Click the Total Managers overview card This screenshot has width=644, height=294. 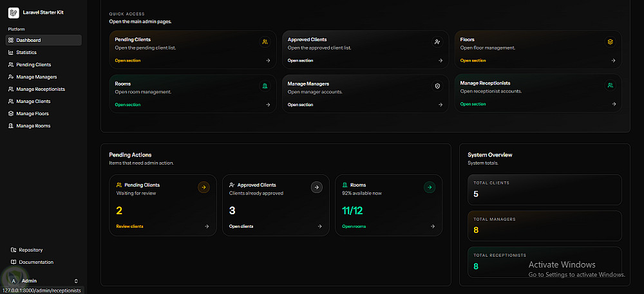coord(544,226)
